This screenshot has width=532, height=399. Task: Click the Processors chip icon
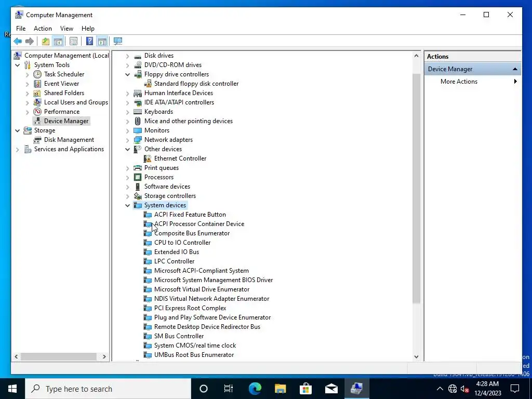(x=137, y=177)
